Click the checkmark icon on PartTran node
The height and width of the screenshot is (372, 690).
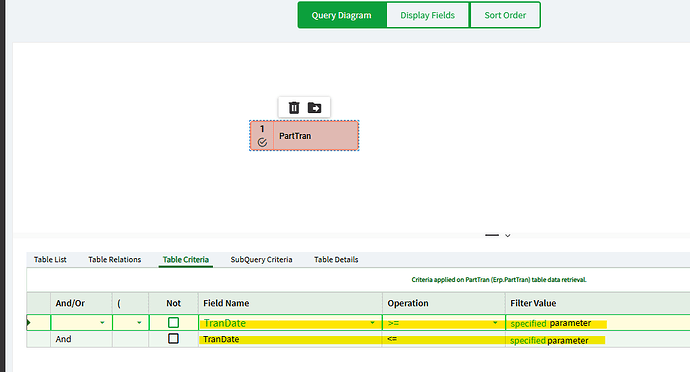pyautogui.click(x=262, y=142)
